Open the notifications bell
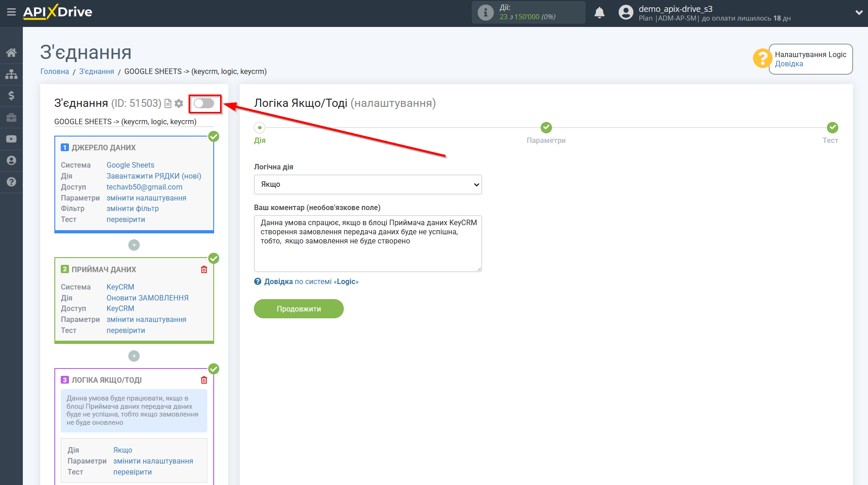 click(600, 12)
